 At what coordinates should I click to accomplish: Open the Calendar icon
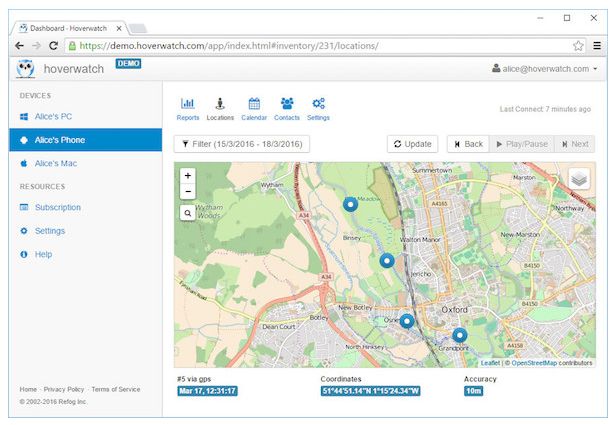[x=254, y=103]
